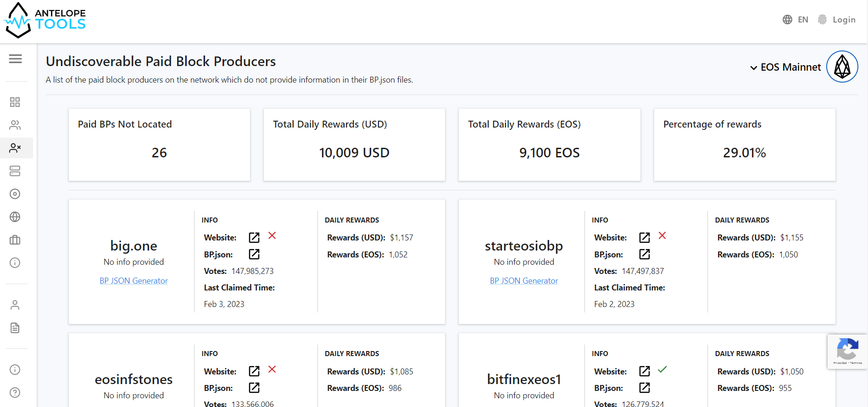Open the BP JSON Generator link under big.one
The height and width of the screenshot is (407, 868).
[x=134, y=280]
